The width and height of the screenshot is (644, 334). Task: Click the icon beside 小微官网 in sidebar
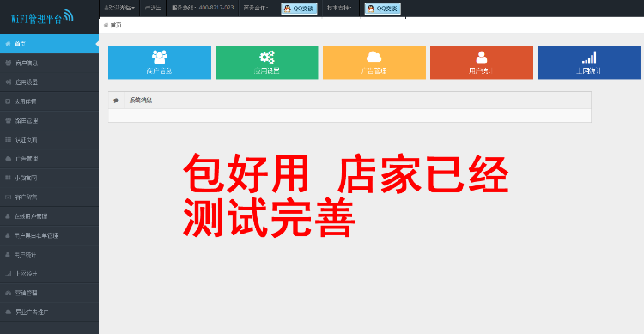coord(9,178)
